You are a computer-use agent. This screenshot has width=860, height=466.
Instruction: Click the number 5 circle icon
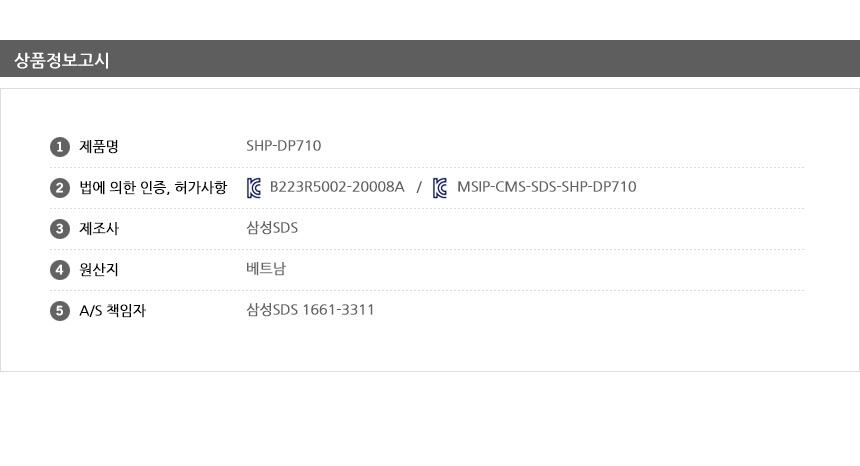coord(59,311)
